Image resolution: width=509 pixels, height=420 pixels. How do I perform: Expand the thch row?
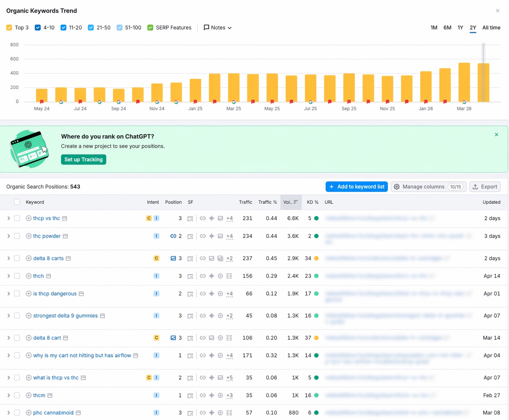pos(8,276)
